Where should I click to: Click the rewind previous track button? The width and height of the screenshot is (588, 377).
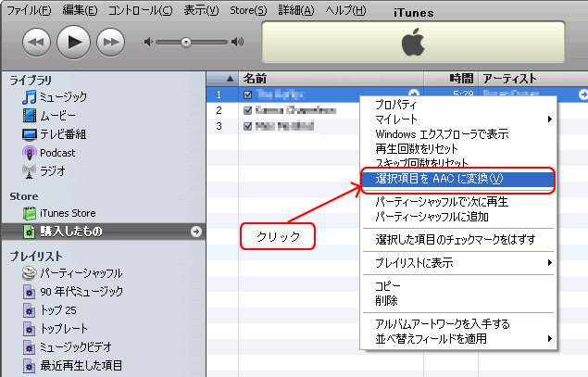36,43
